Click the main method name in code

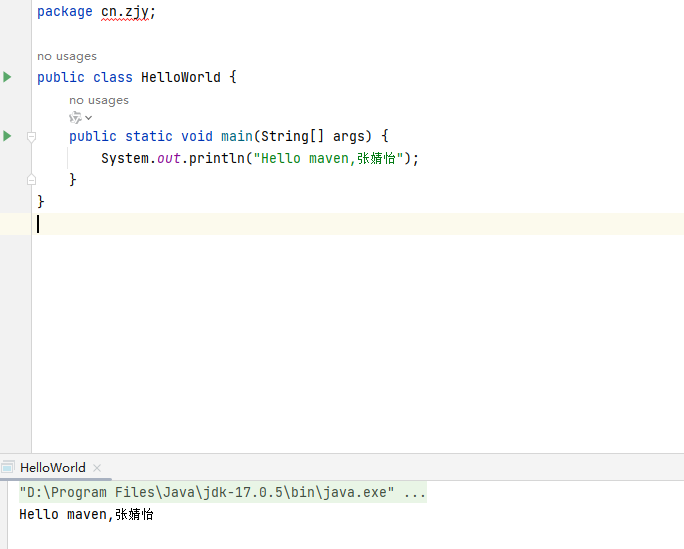pyautogui.click(x=236, y=136)
